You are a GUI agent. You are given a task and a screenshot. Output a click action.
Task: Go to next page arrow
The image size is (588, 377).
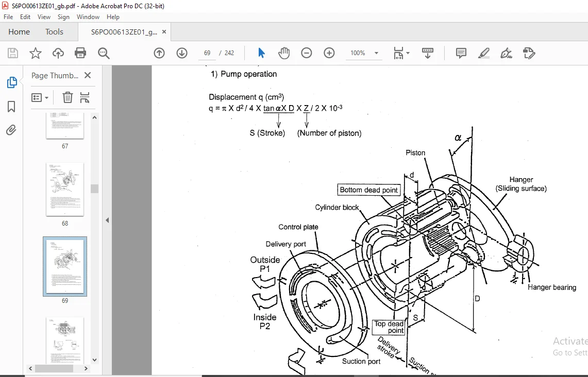coord(182,53)
